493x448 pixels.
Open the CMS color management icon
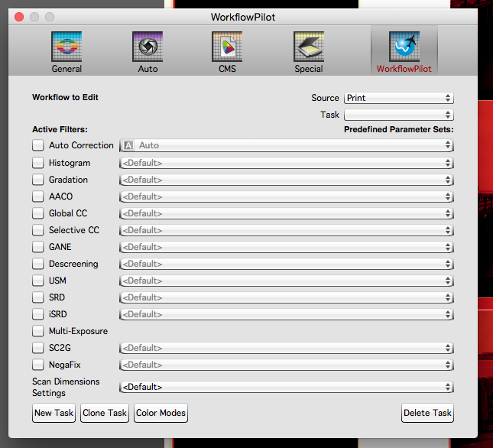(x=227, y=47)
